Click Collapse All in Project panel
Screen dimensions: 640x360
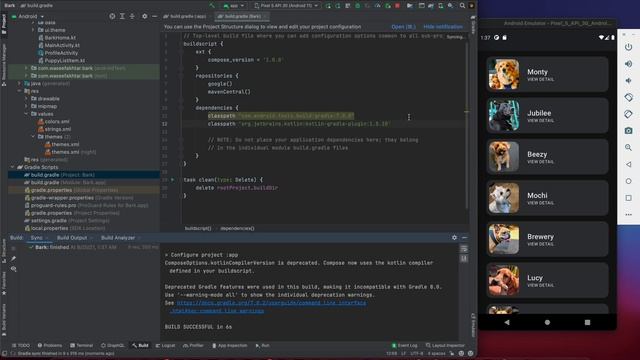pyautogui.click(x=132, y=16)
